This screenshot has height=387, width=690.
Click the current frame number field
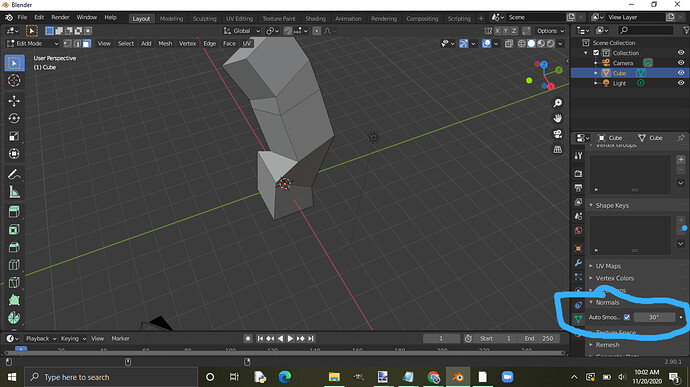click(441, 339)
